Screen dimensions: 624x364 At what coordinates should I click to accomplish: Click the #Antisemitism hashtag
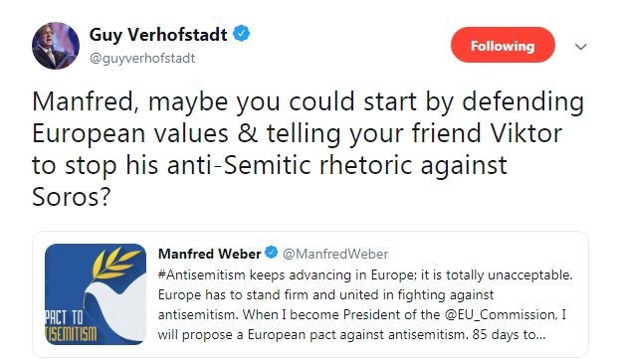[201, 274]
